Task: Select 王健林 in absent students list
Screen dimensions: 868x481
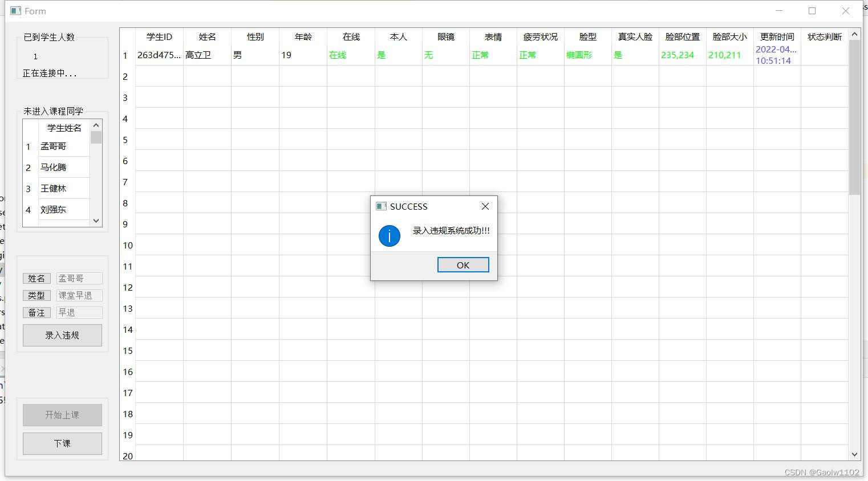Action: click(64, 189)
